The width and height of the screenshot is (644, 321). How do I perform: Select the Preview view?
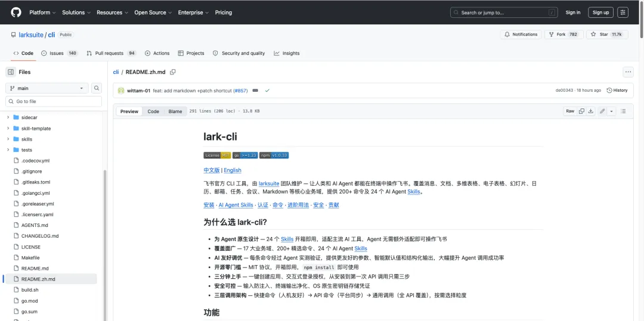(x=129, y=111)
